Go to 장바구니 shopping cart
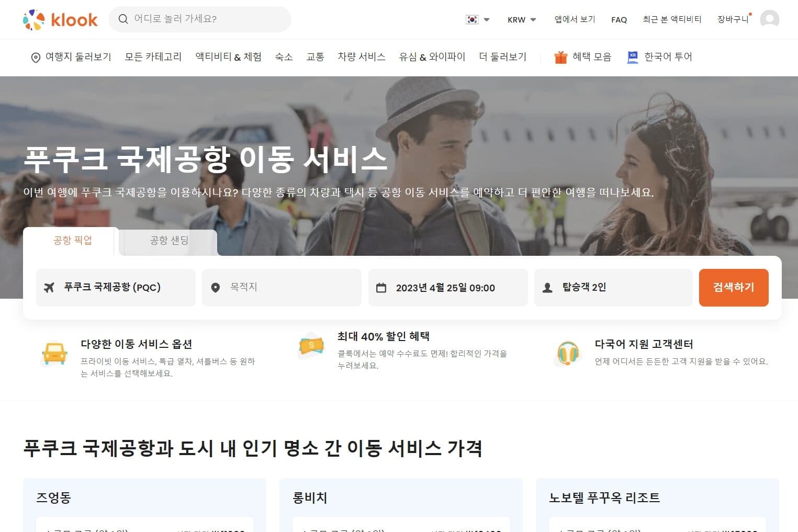 click(733, 19)
